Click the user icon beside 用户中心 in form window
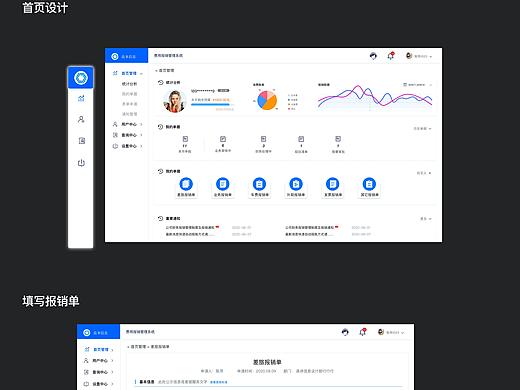The height and width of the screenshot is (390, 520). point(86,361)
